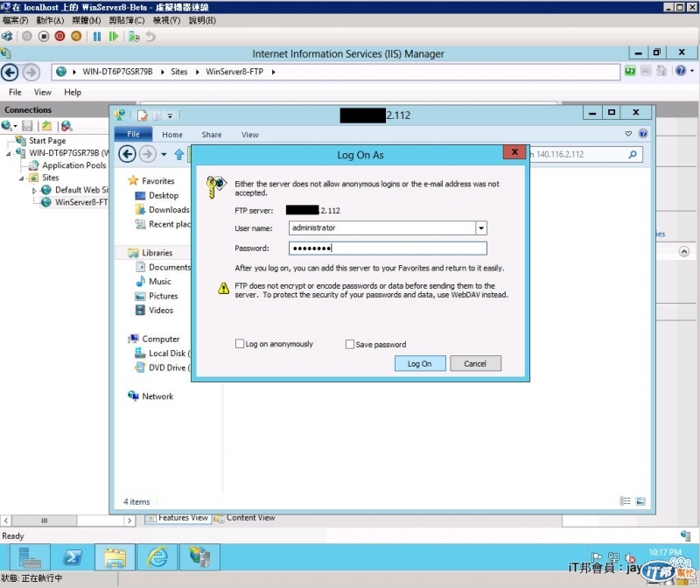Open IIS Manager File menu
700x588 pixels.
15,93
